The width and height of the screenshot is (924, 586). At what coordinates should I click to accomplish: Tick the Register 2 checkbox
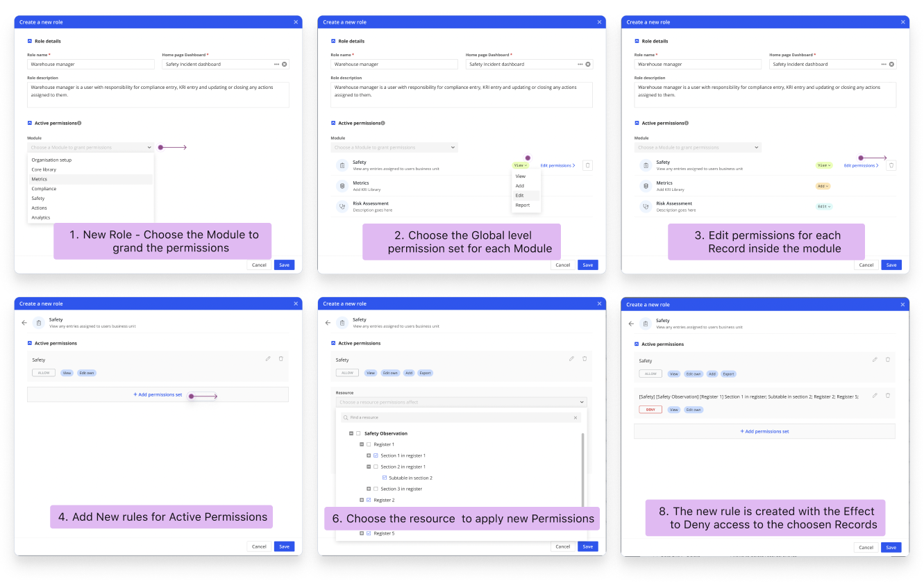click(369, 499)
